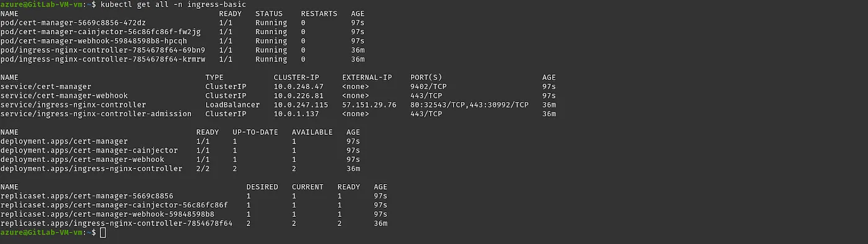
Task: Click the CLUSTER-IP column header
Action: (x=296, y=78)
